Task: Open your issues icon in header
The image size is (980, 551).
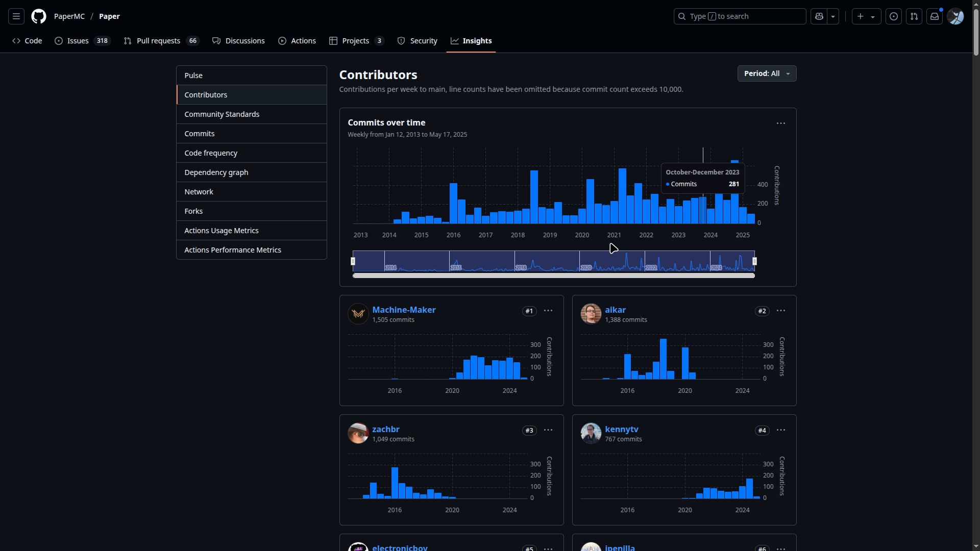Action: click(894, 16)
